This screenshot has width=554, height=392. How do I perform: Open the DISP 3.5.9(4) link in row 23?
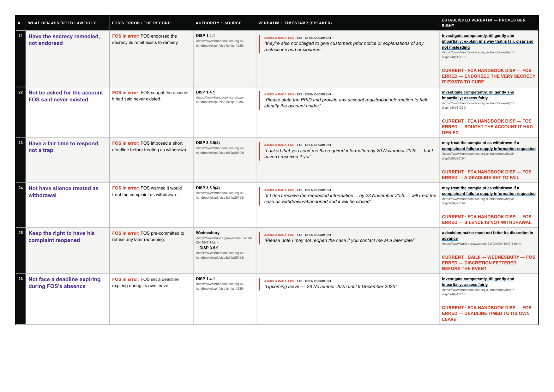point(208,143)
